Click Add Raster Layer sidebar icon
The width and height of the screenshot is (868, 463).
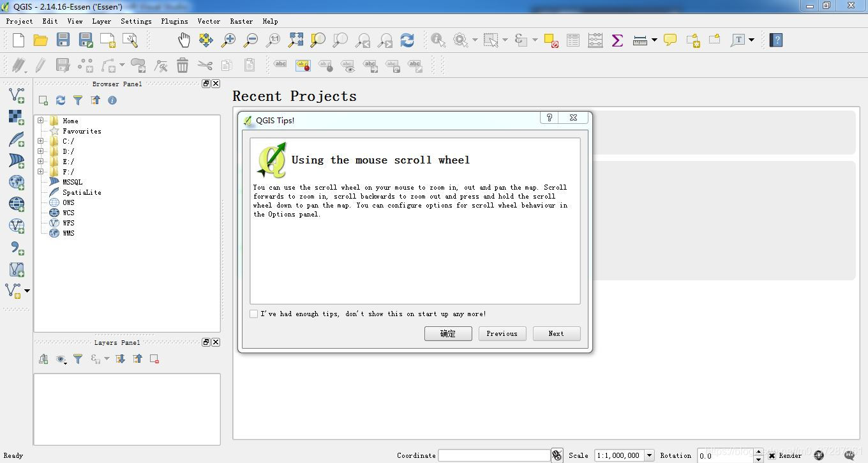pyautogui.click(x=17, y=117)
